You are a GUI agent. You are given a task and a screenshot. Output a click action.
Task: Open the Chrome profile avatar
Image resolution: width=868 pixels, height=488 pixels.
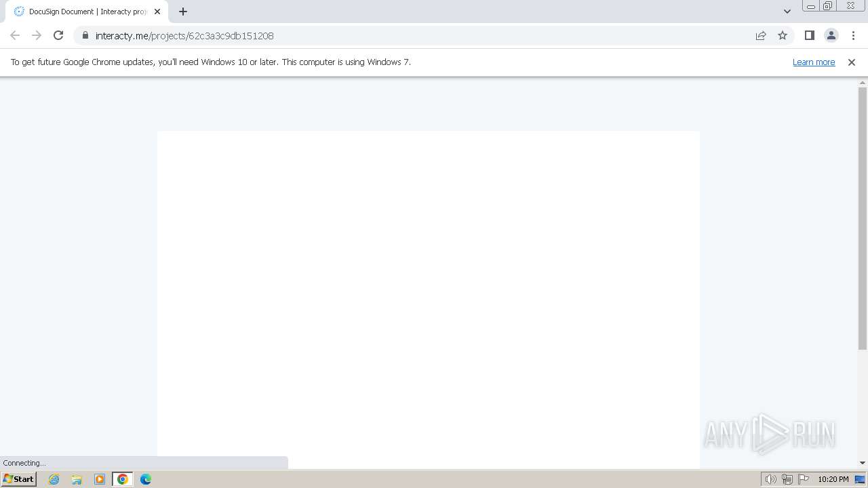coord(831,35)
